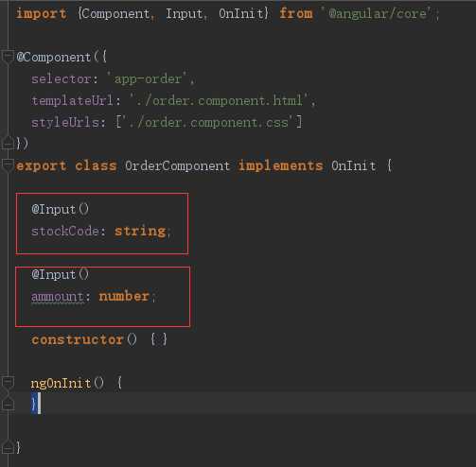
Task: Collapse the @Component decorator fold marker
Action: coord(8,57)
